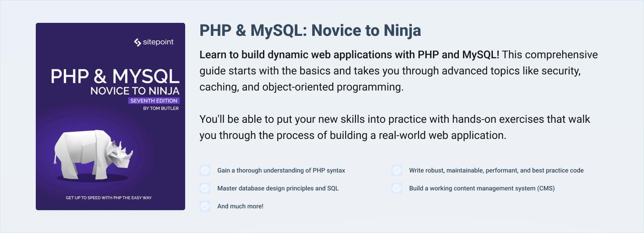The image size is (644, 233).
Task: Click 'Build a working content management system (CMS)'
Action: pyautogui.click(x=482, y=188)
